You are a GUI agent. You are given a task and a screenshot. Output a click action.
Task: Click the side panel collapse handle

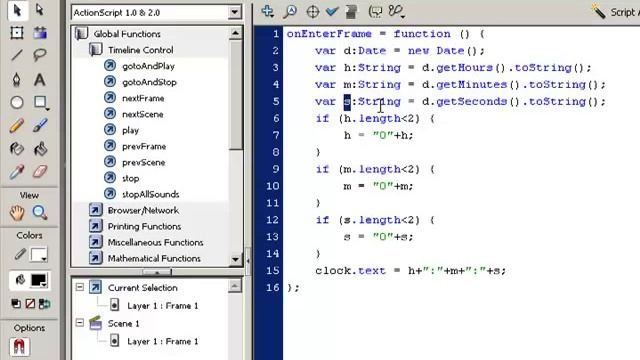tap(248, 260)
